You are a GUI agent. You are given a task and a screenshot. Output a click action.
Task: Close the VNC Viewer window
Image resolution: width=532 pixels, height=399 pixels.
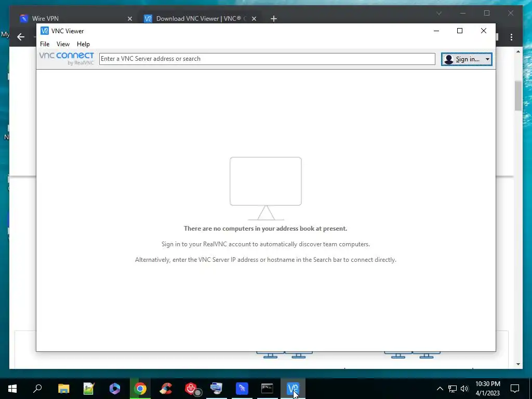(x=484, y=31)
